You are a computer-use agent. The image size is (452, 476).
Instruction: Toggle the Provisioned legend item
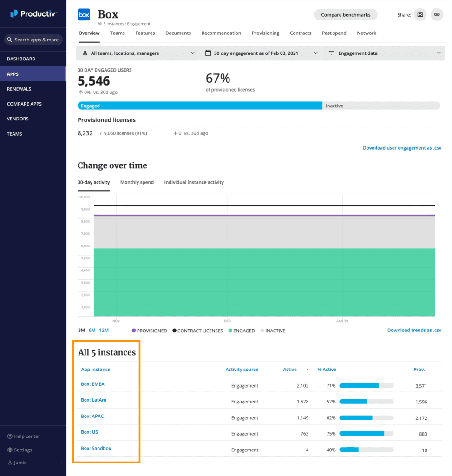pos(149,331)
